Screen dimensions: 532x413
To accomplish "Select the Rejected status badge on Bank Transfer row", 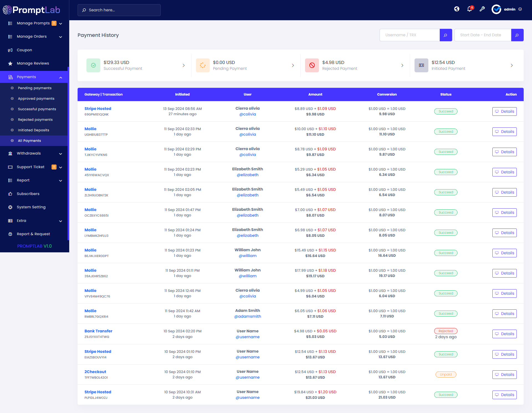I will coord(446,331).
